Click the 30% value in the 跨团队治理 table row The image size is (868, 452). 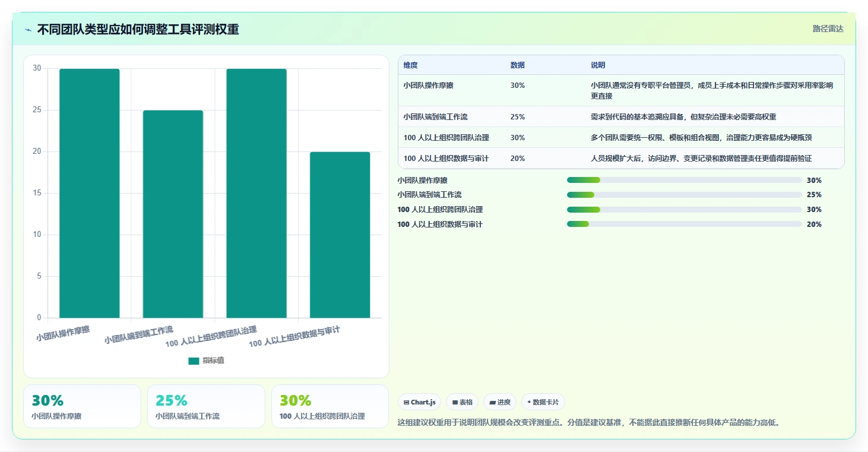(517, 138)
